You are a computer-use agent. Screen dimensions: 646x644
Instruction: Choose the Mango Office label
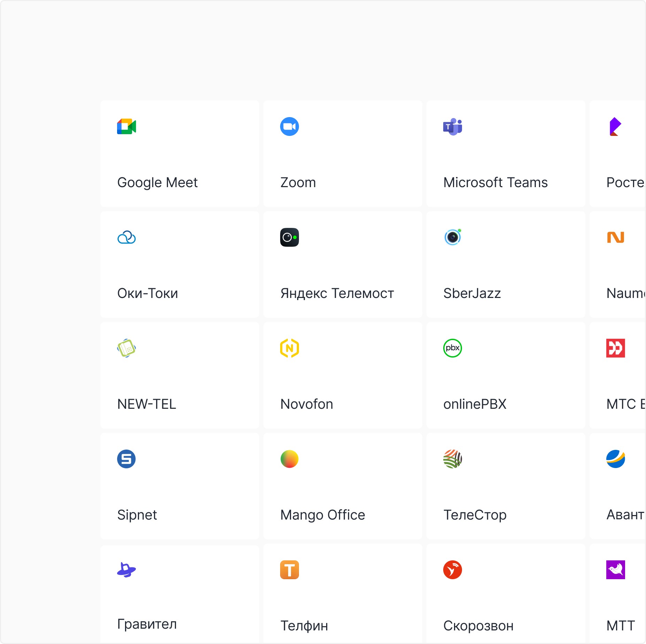(x=323, y=515)
